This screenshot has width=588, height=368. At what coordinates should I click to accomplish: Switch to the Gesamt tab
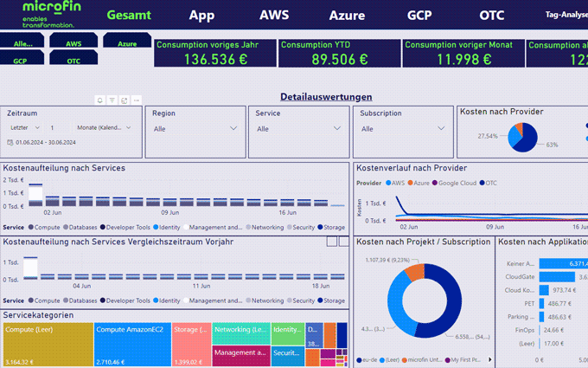tap(129, 15)
